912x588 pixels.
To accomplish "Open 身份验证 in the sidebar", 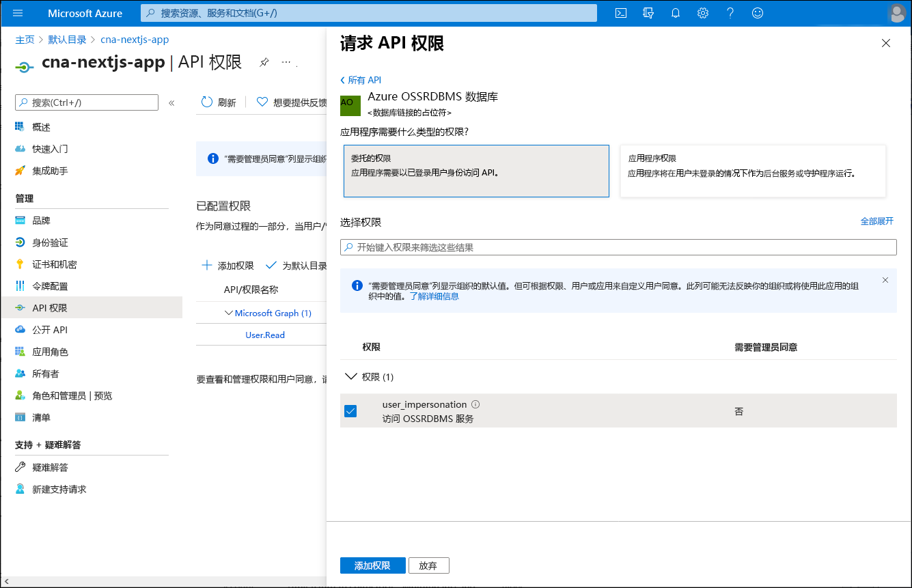I will (x=50, y=242).
